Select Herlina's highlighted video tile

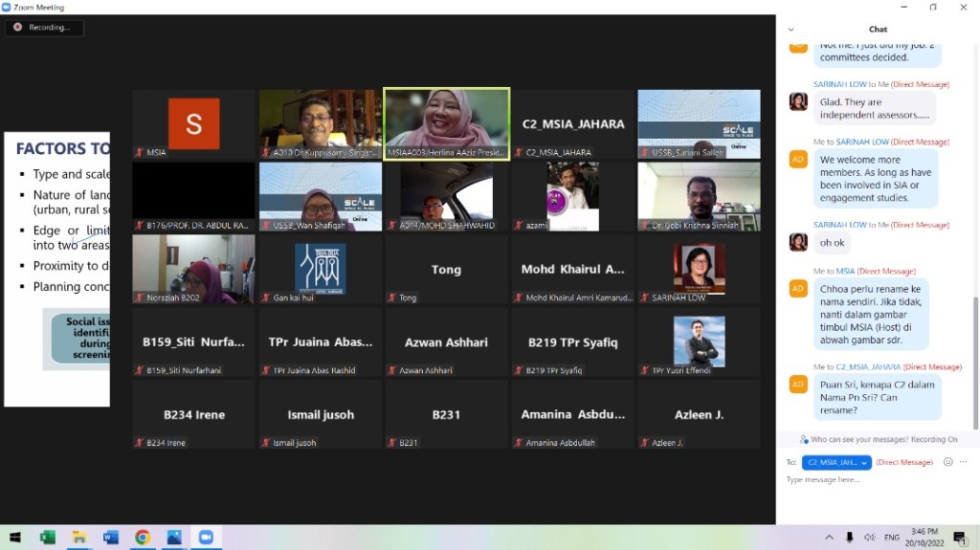coord(446,124)
